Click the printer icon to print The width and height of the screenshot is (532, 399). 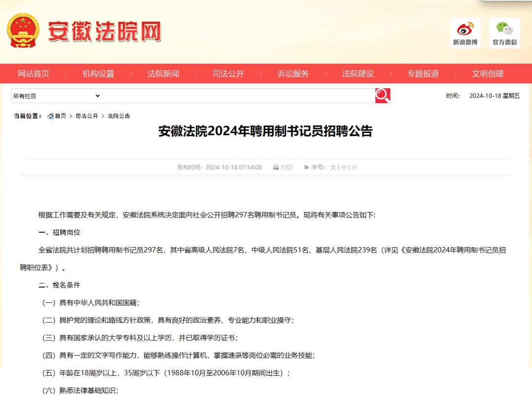pyautogui.click(x=276, y=168)
